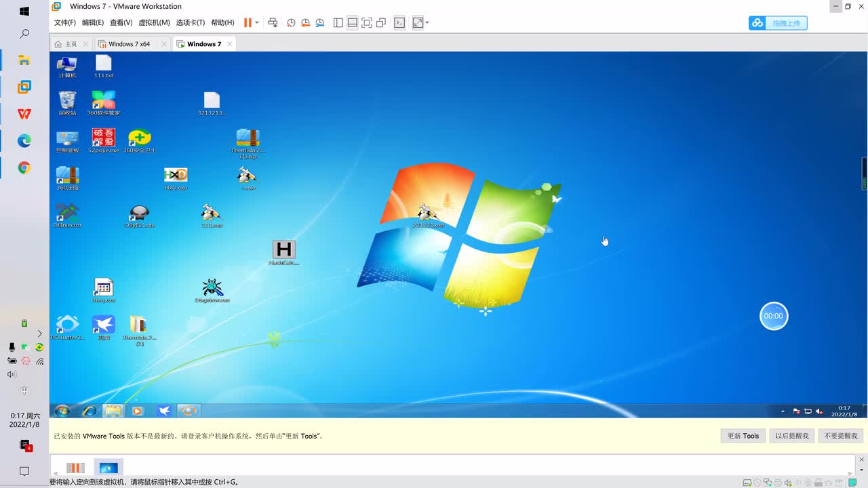Click the 不要提醒我 button

[841, 436]
